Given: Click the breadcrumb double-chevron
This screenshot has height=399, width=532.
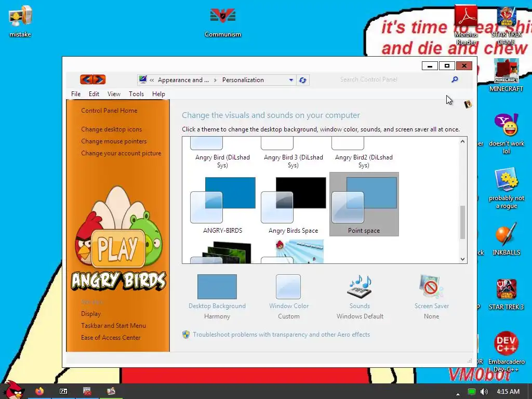Looking at the screenshot, I should (152, 80).
